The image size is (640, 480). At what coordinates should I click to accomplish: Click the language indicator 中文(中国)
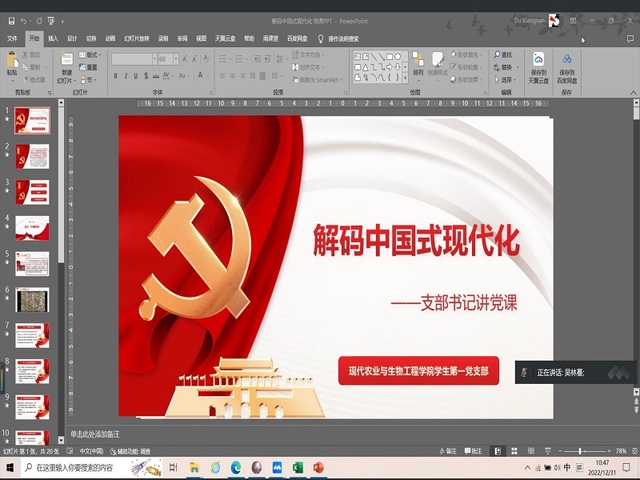click(91, 451)
